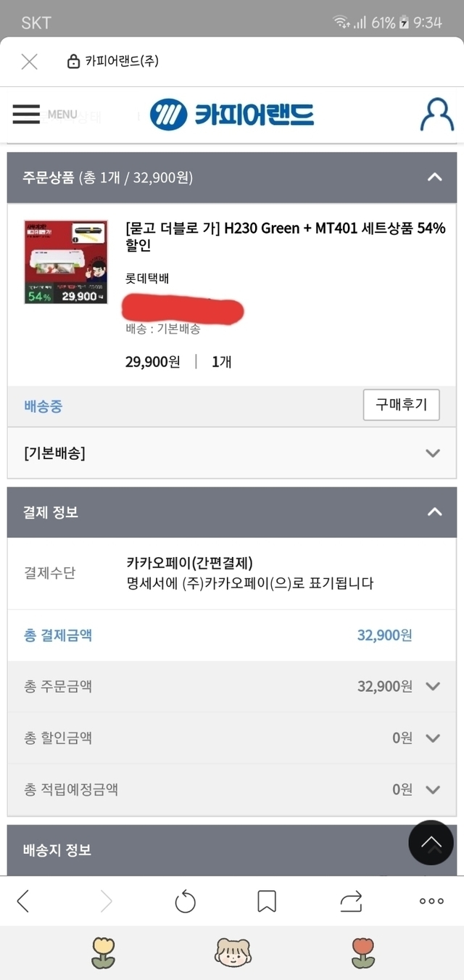This screenshot has width=464, height=980.
Task: Collapse the 결제 정보 section
Action: point(434,512)
